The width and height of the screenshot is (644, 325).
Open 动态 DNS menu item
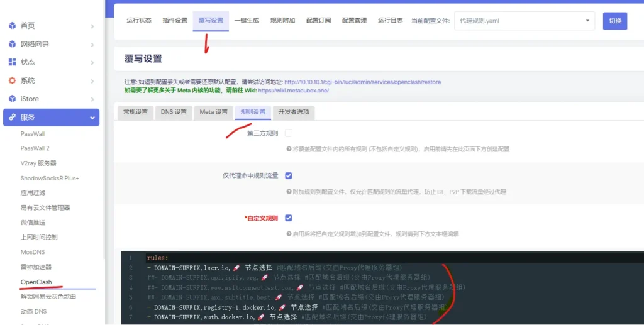coord(34,311)
